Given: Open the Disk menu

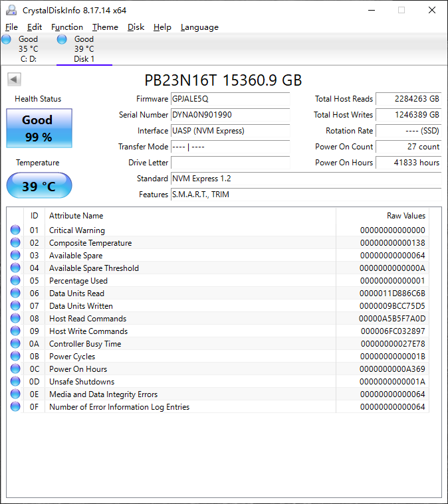Looking at the screenshot, I should tap(136, 27).
